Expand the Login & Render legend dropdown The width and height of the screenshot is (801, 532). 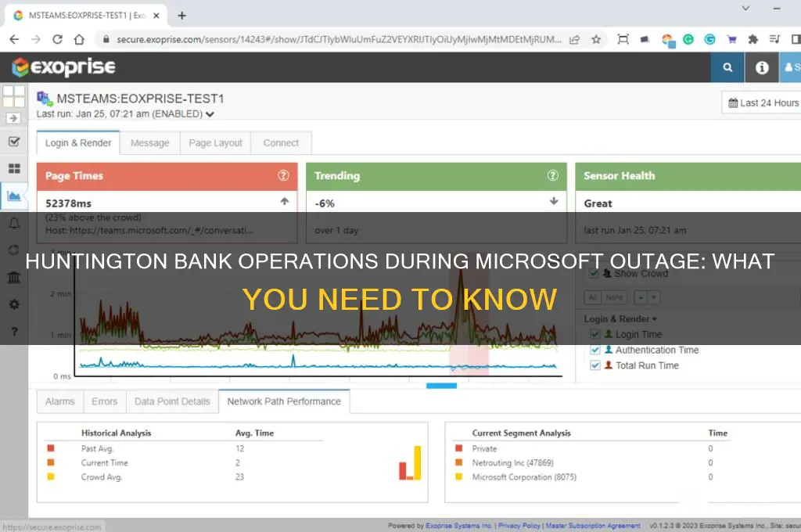(x=620, y=319)
